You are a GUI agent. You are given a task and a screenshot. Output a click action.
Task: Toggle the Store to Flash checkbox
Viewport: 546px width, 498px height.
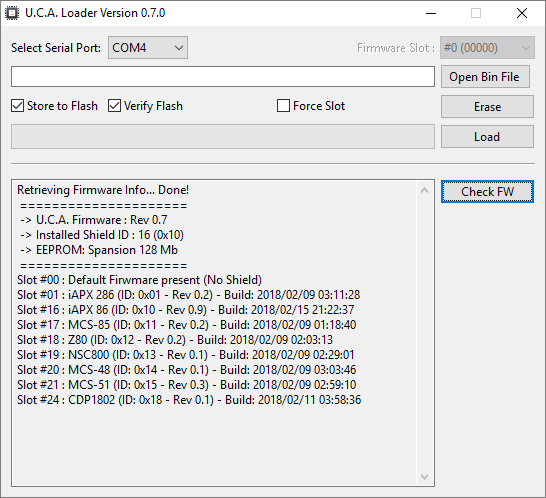point(17,106)
